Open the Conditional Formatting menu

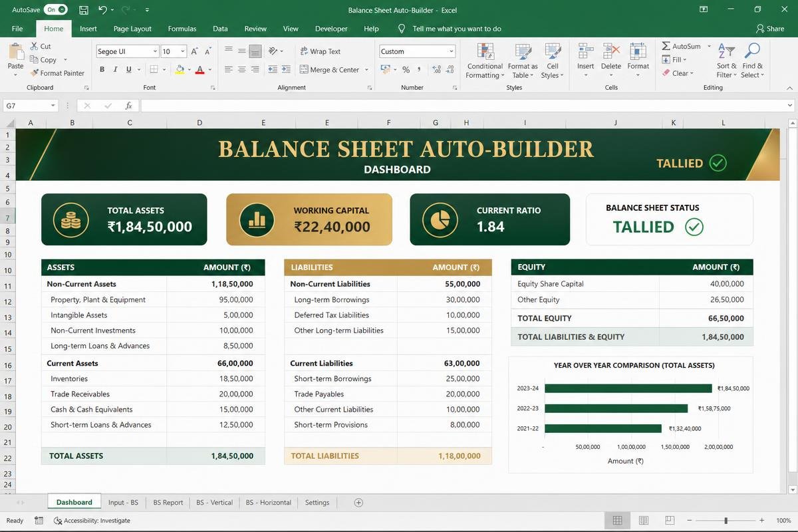coord(485,61)
